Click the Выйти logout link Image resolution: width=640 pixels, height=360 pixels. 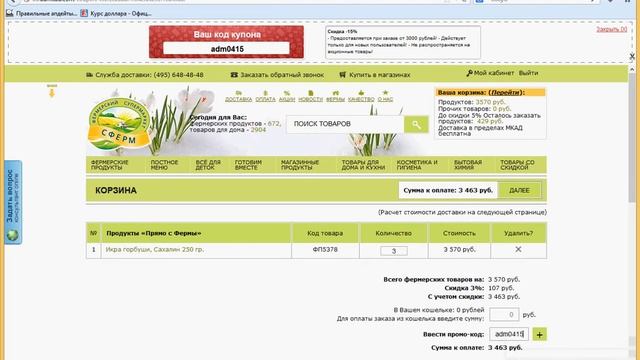(x=528, y=73)
